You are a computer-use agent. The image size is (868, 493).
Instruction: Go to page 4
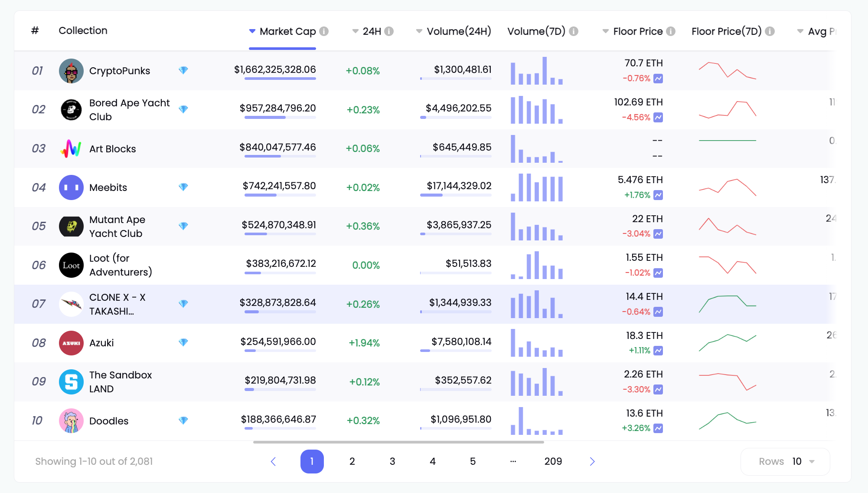[433, 461]
